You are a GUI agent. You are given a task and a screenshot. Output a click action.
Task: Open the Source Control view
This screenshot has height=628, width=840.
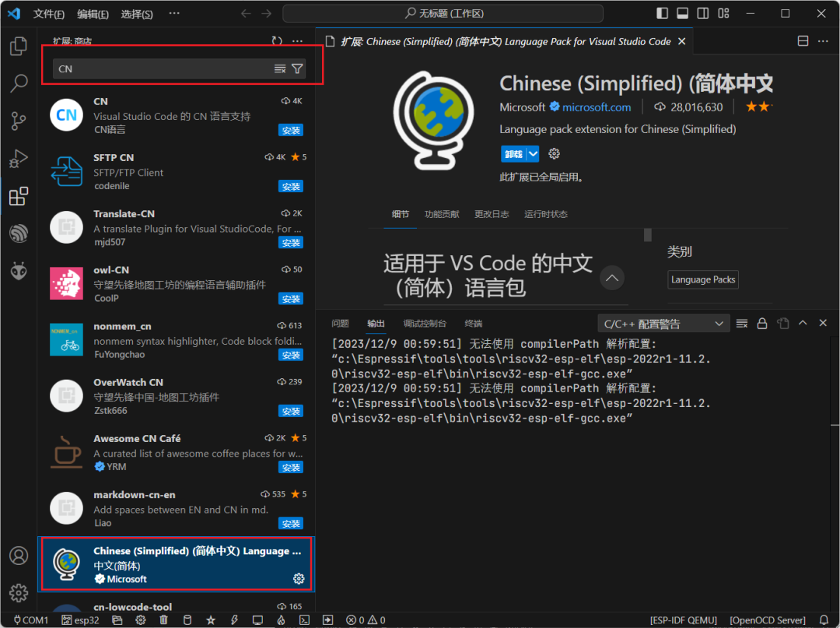[19, 121]
